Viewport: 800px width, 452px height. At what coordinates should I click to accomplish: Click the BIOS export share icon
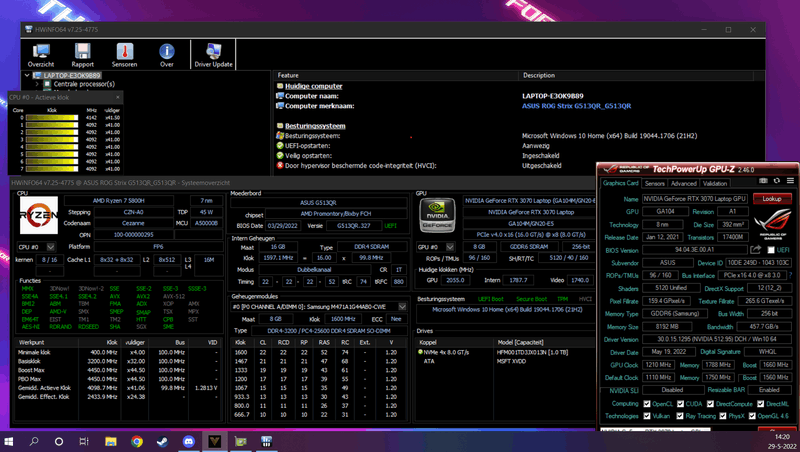tap(756, 249)
